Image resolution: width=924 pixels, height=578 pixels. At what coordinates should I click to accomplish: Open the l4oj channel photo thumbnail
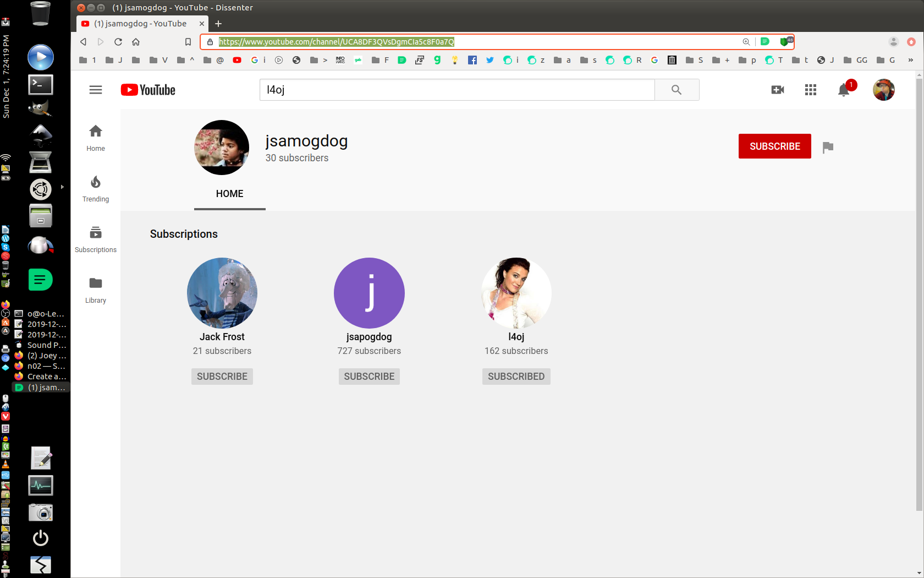516,293
